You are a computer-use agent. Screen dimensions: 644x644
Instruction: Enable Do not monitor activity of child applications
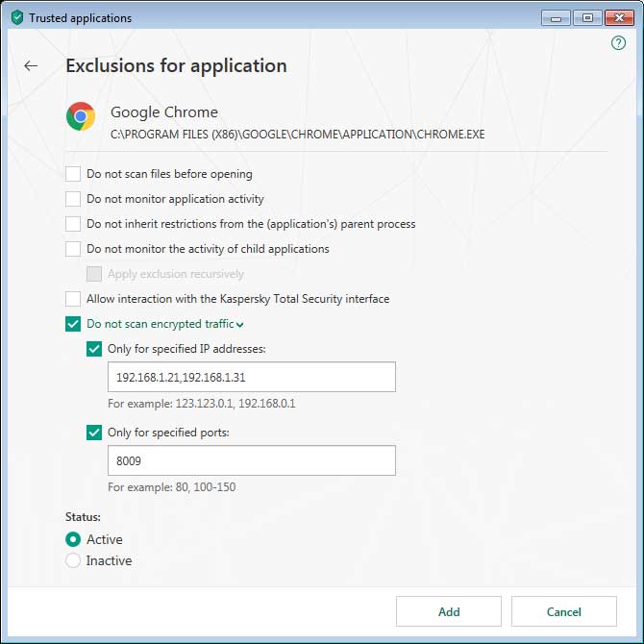[x=73, y=249]
